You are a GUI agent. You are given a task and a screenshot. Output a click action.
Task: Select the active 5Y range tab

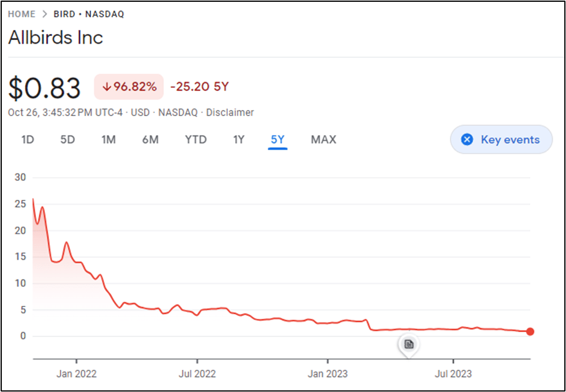tap(278, 139)
